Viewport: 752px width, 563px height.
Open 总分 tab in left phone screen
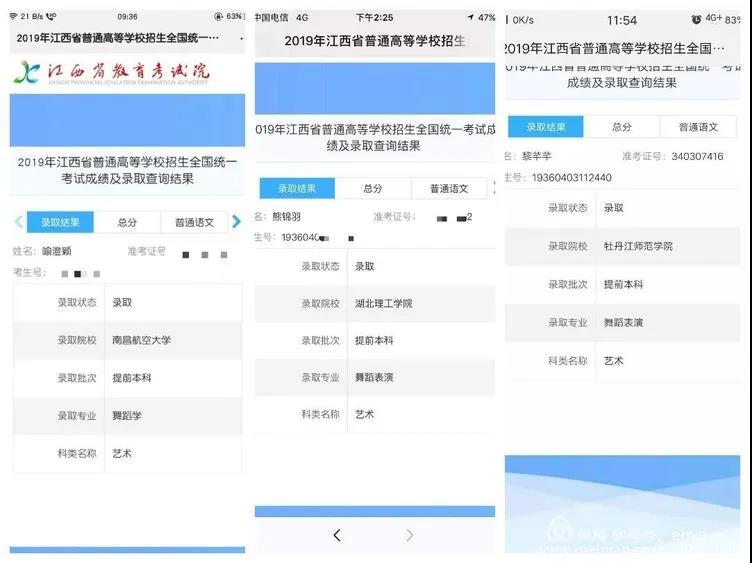(127, 223)
